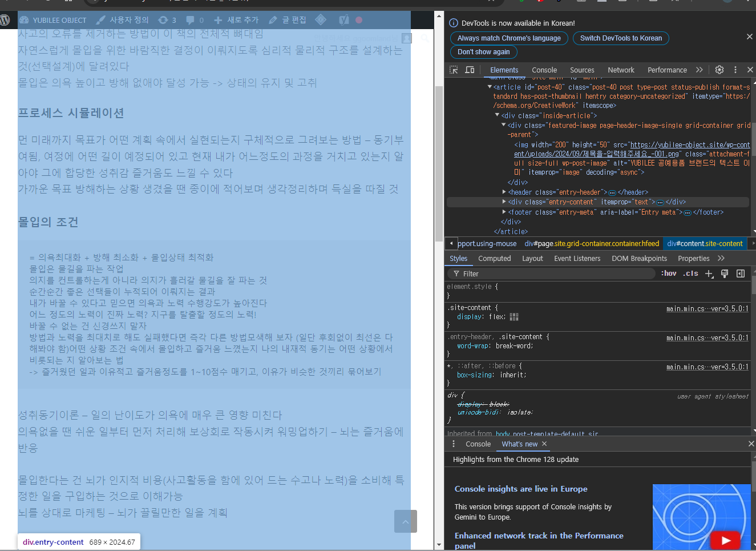
Task: Open main.min.css link for .entry-header rule
Action: point(707,337)
